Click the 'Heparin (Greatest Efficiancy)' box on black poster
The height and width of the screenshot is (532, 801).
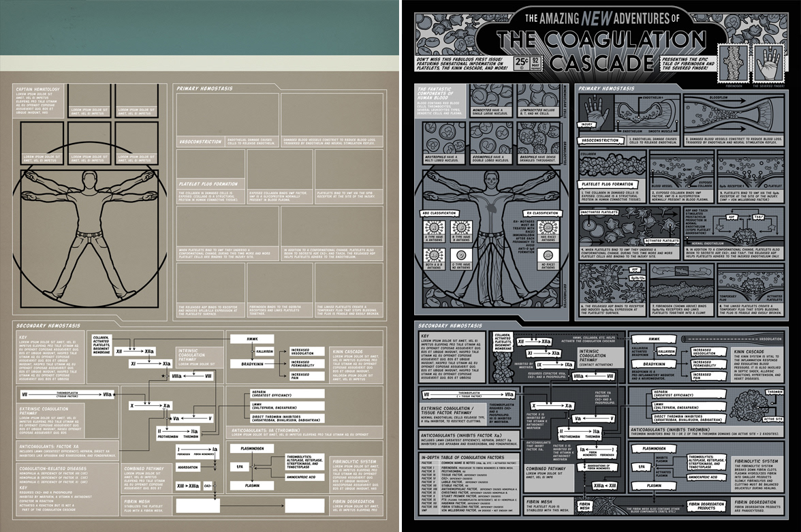pos(689,394)
